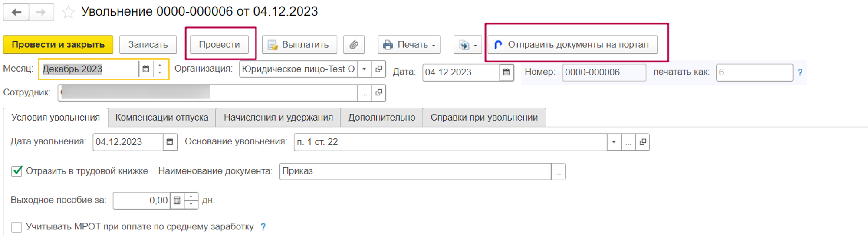The image size is (868, 236).
Task: Click the Месяц spinner arrows
Action: 160,69
